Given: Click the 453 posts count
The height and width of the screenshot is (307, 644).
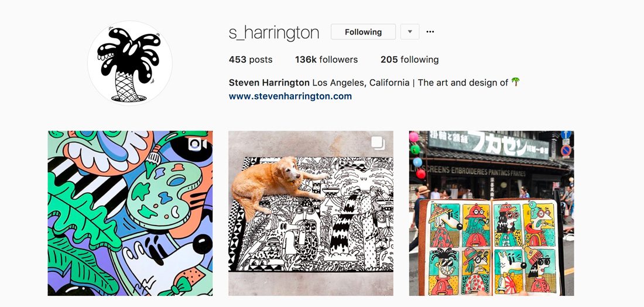Looking at the screenshot, I should (x=251, y=60).
